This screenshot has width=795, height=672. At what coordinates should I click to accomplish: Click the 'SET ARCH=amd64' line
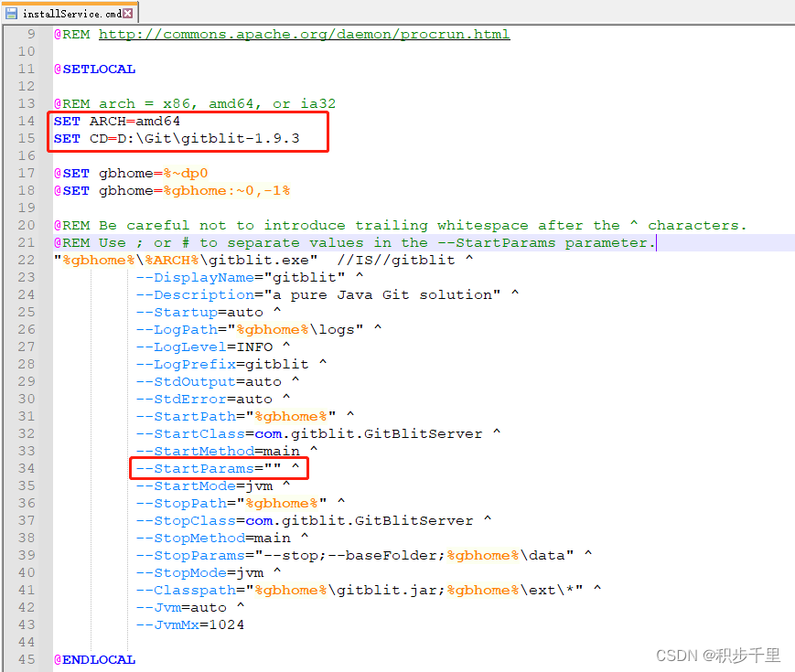click(116, 121)
